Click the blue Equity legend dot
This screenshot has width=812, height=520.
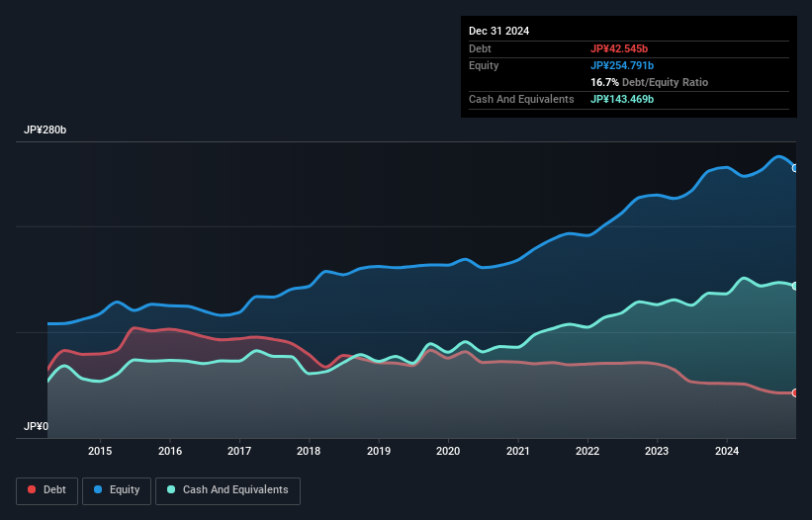pos(98,489)
